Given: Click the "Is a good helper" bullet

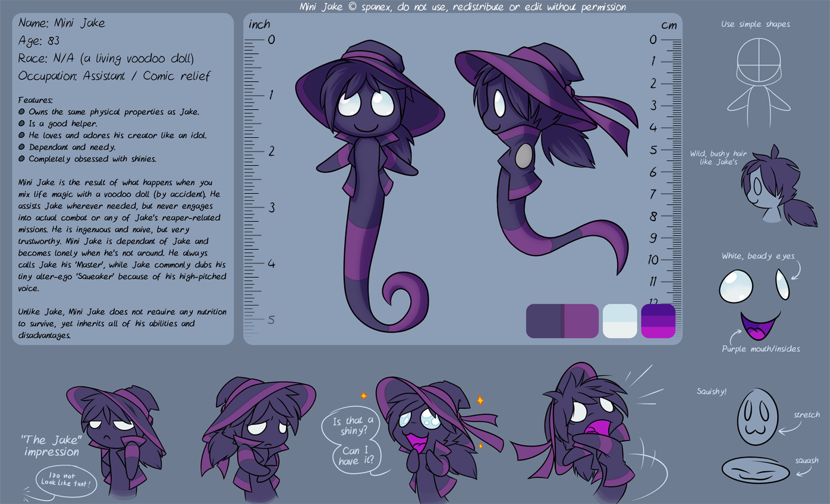Looking at the screenshot, I should [58, 124].
